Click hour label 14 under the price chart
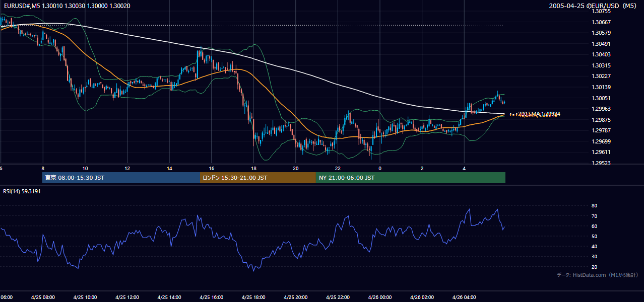Screen dimensions: 644x302 click(169, 168)
